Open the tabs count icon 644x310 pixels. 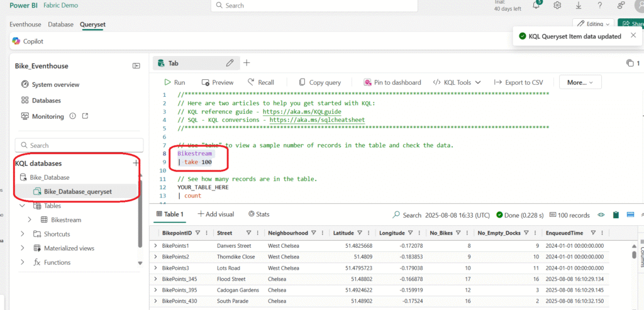(x=630, y=64)
